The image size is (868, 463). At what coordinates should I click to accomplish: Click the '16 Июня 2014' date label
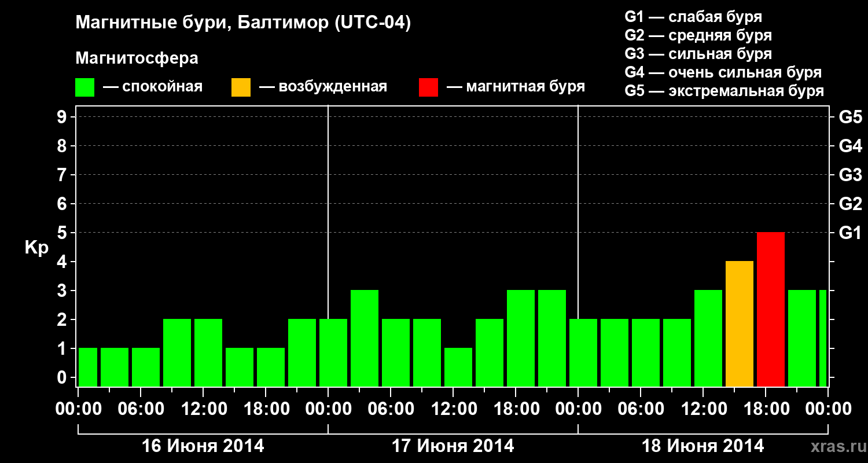pos(203,446)
